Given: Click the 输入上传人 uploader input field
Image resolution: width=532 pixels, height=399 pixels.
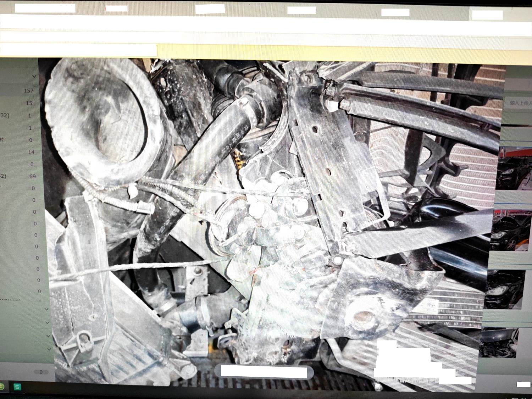Looking at the screenshot, I should click(520, 103).
